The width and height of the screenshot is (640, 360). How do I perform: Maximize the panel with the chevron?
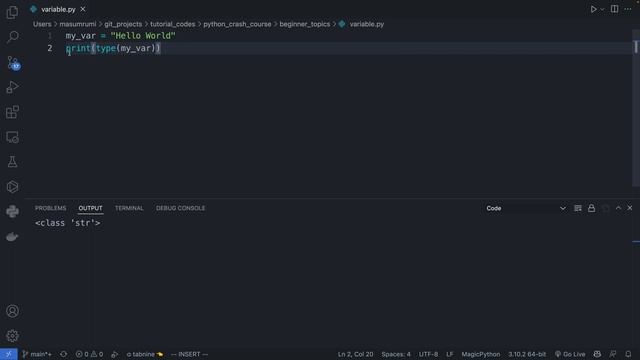pyautogui.click(x=618, y=208)
